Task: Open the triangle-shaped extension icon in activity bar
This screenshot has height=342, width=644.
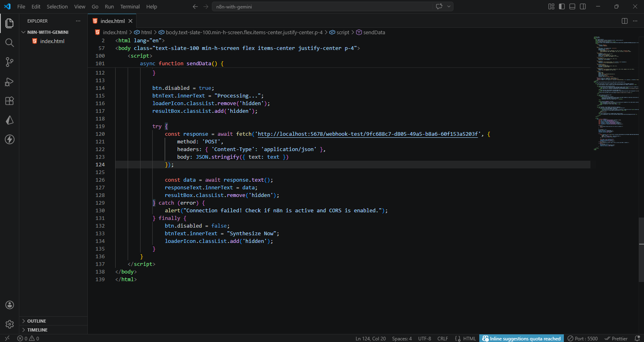Action: 10,120
